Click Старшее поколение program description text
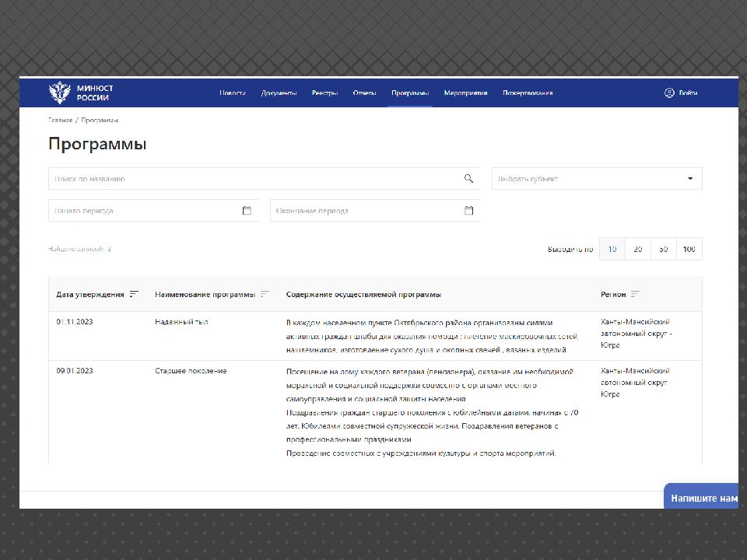This screenshot has width=747, height=560. [432, 412]
